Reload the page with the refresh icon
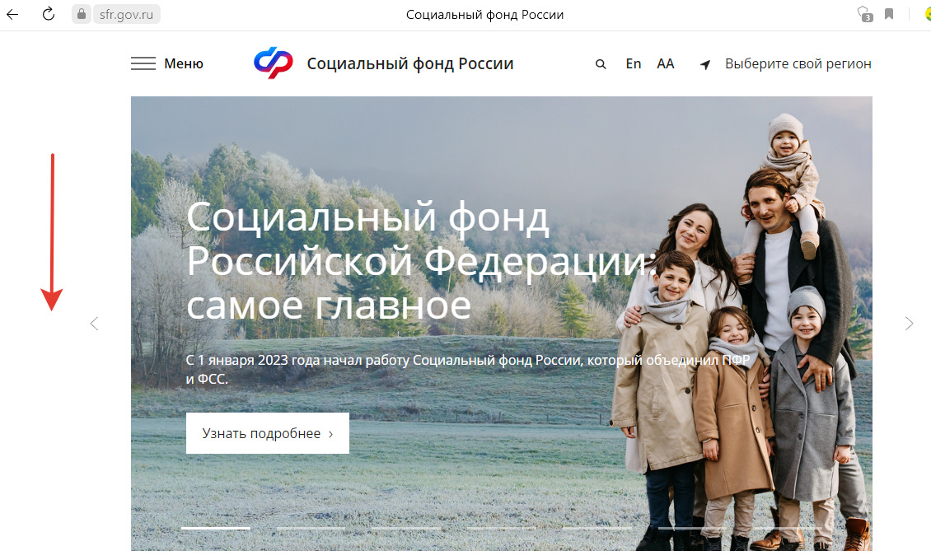This screenshot has width=931, height=560. pyautogui.click(x=48, y=14)
